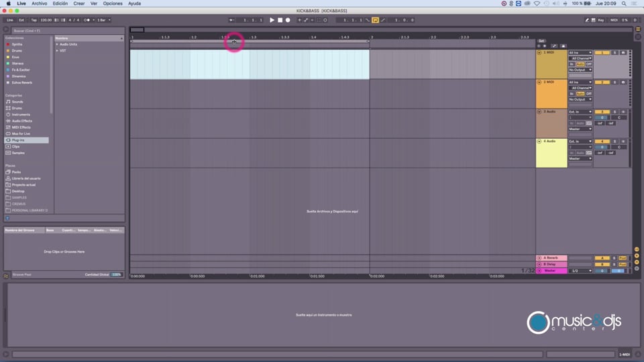Image resolution: width=644 pixels, height=362 pixels.
Task: Open the Crear menu
Action: [x=79, y=3]
